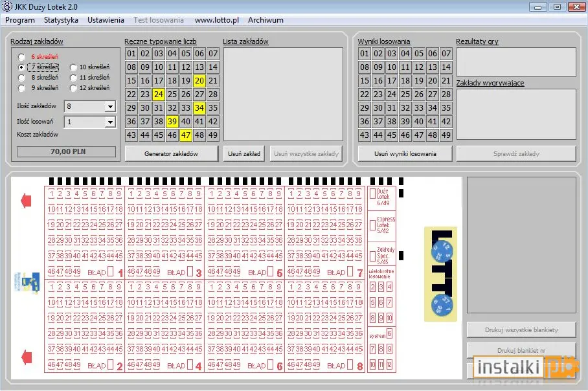Mark number 01 in Wyniki losowania

click(365, 53)
